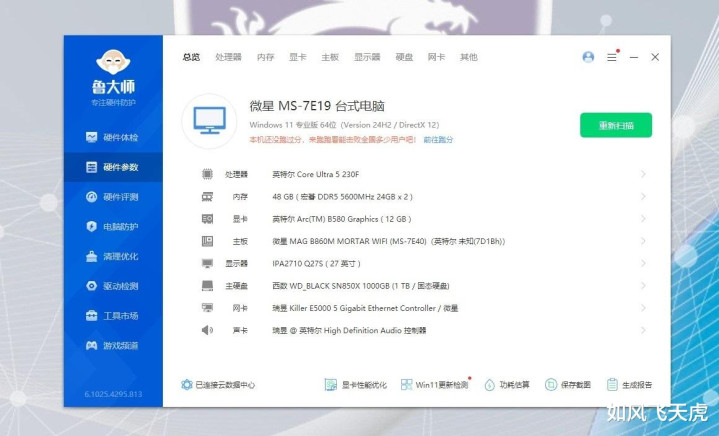Switch to the 总览 tab
Viewport: 719px width, 436px height.
coord(191,57)
